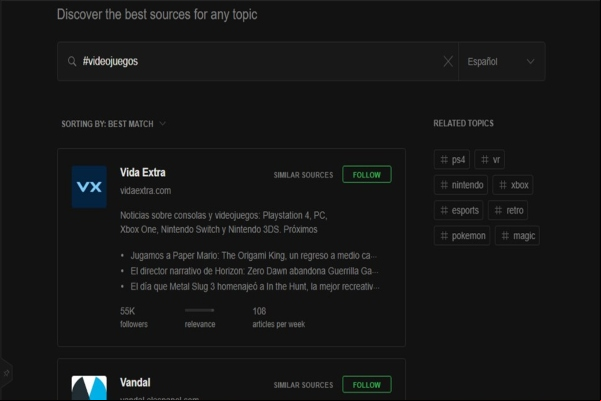Image resolution: width=601 pixels, height=401 pixels.
Task: Select the retro related topic tag
Action: (508, 210)
